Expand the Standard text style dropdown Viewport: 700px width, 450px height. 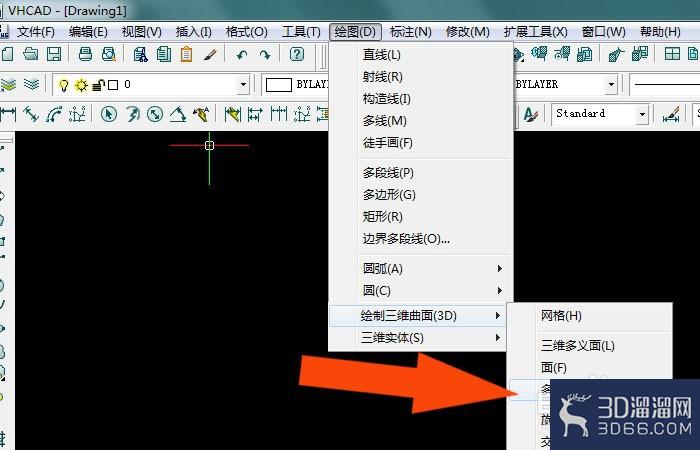[x=642, y=114]
